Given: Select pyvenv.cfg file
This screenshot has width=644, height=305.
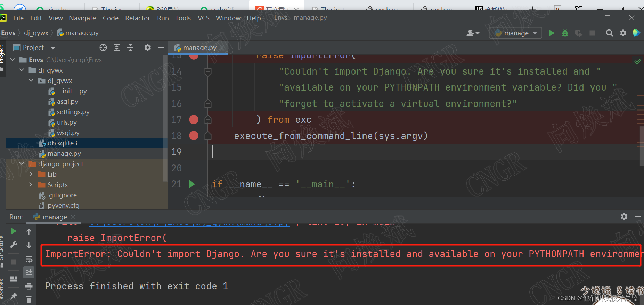Looking at the screenshot, I should [x=59, y=205].
